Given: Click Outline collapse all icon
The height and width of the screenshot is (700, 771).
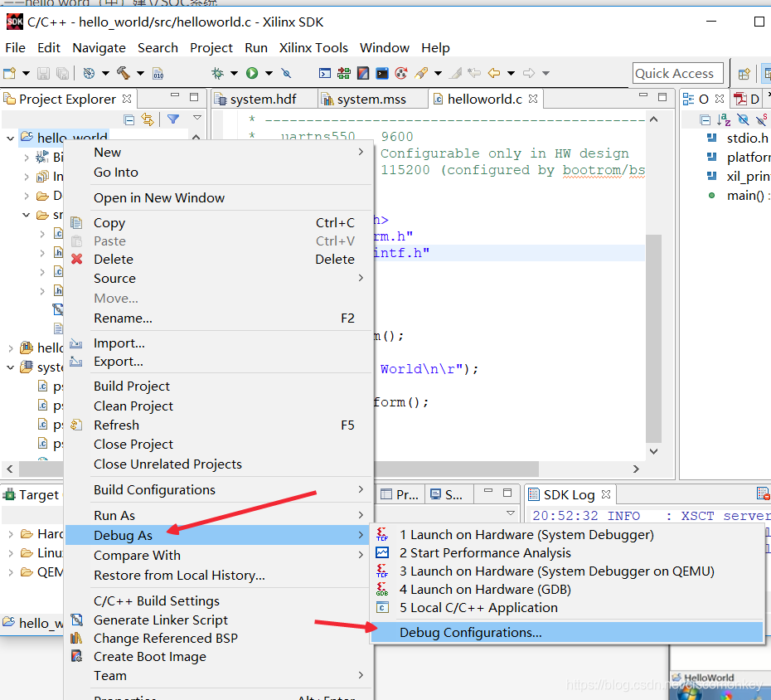Looking at the screenshot, I should (x=705, y=119).
